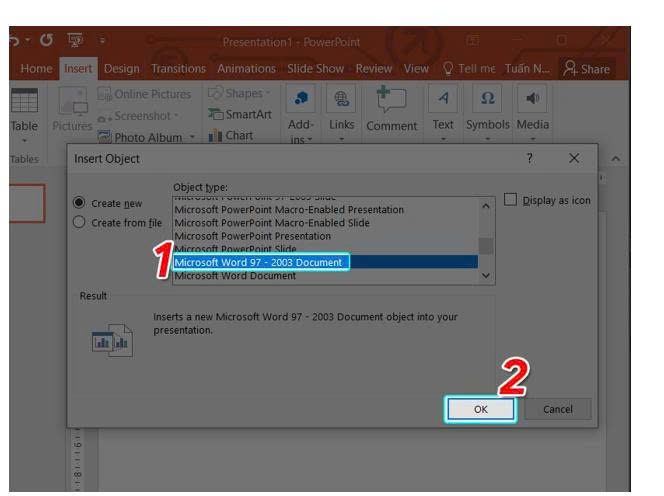Image resolution: width=664 pixels, height=496 pixels.
Task: Expand the Text dropdown arrow
Action: coord(443,139)
